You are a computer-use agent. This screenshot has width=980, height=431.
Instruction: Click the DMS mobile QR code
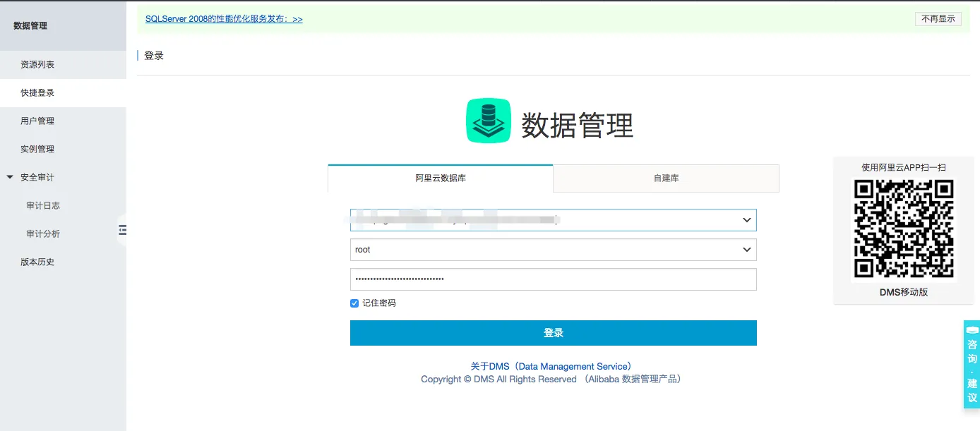coord(904,229)
